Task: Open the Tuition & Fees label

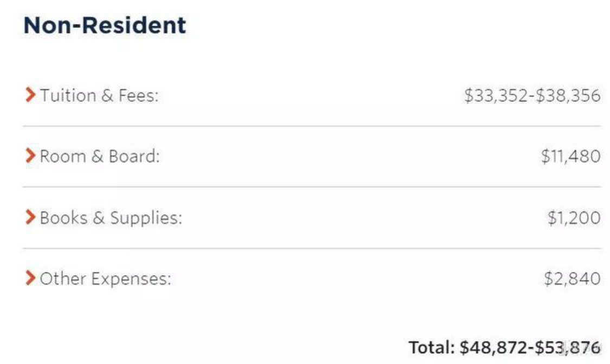Action: 100,96
